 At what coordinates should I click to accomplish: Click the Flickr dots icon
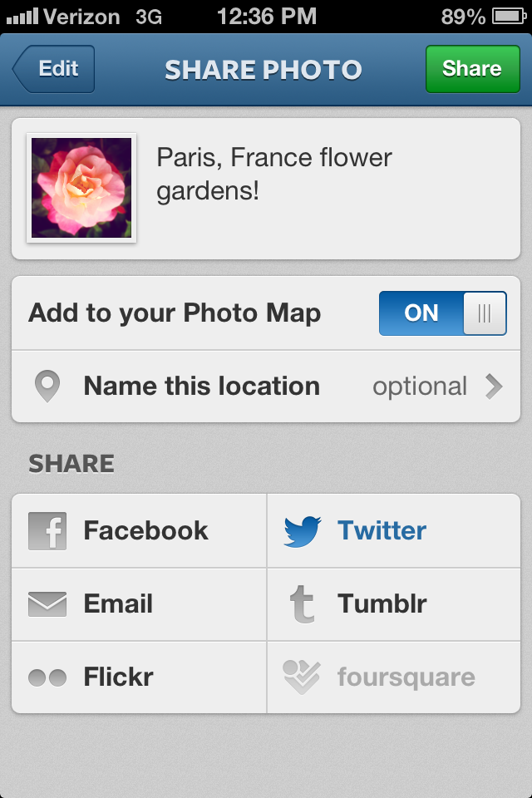coord(47,677)
